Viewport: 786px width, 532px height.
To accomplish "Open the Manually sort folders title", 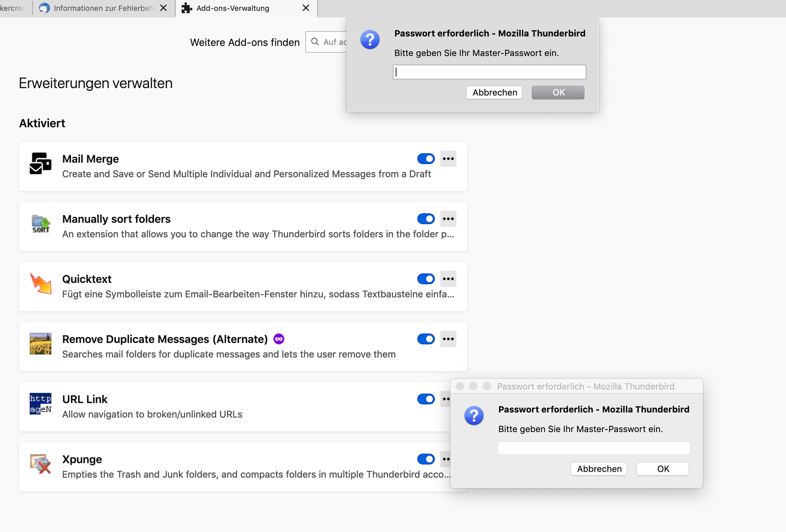I will click(116, 219).
